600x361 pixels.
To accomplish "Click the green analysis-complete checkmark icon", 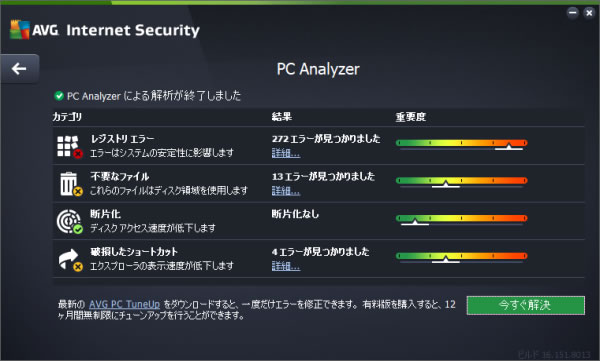I will 59,96.
